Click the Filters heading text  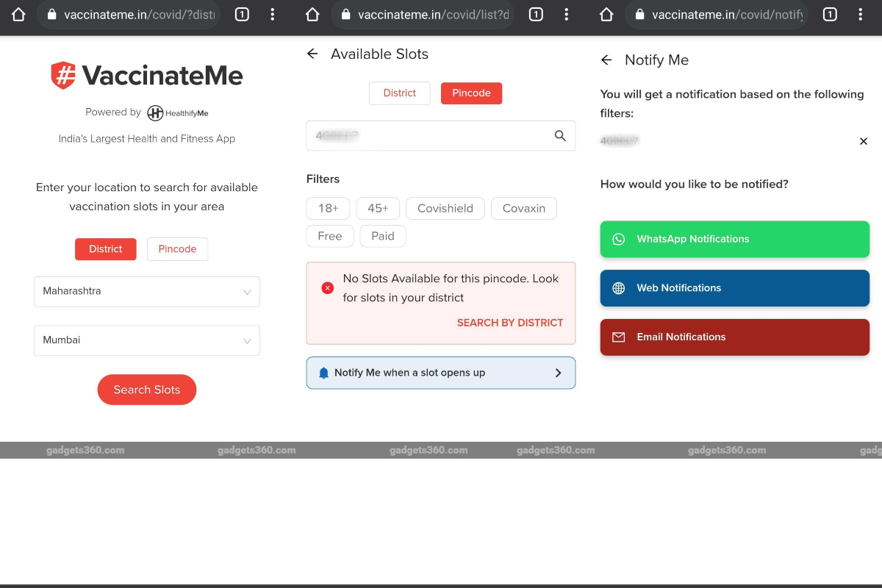[x=323, y=179]
